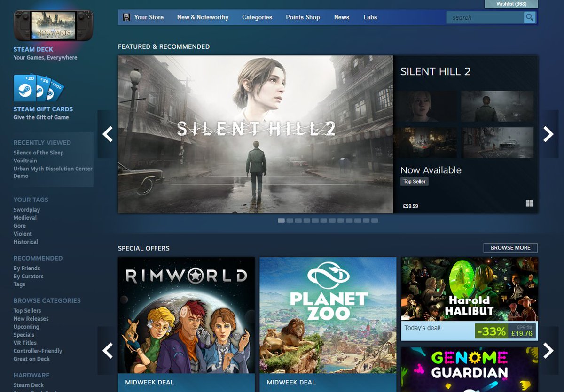Open the Silent Hill 2 main capsule image
Viewport: 564px width, 392px height.
256,134
